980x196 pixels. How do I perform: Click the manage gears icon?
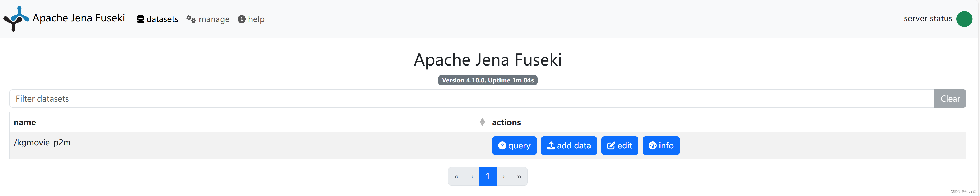click(191, 19)
